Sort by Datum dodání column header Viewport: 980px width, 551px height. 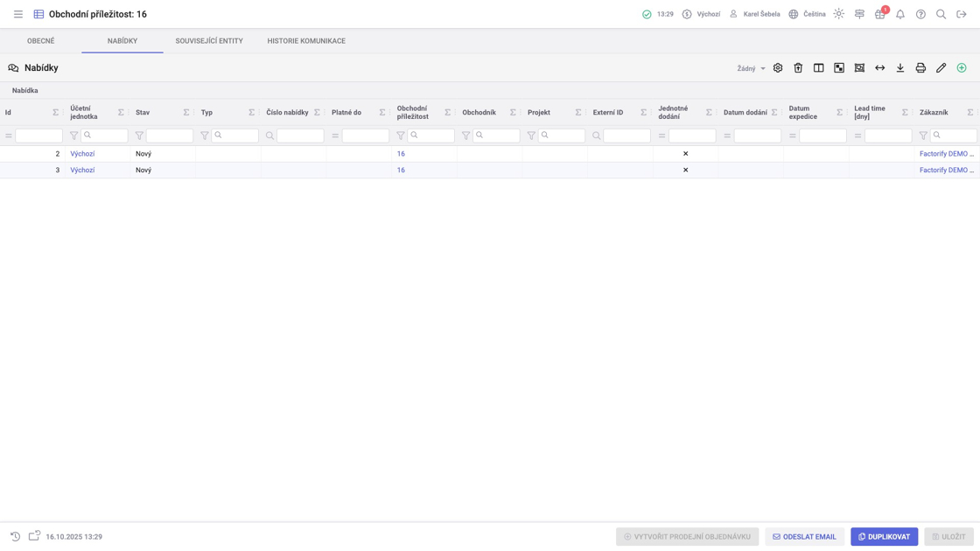[745, 113]
